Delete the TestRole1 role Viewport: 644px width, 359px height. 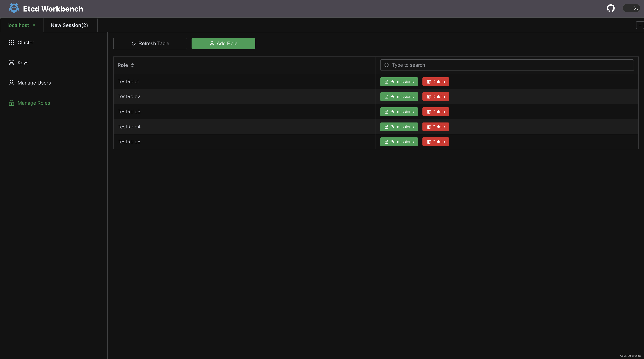[x=436, y=81]
